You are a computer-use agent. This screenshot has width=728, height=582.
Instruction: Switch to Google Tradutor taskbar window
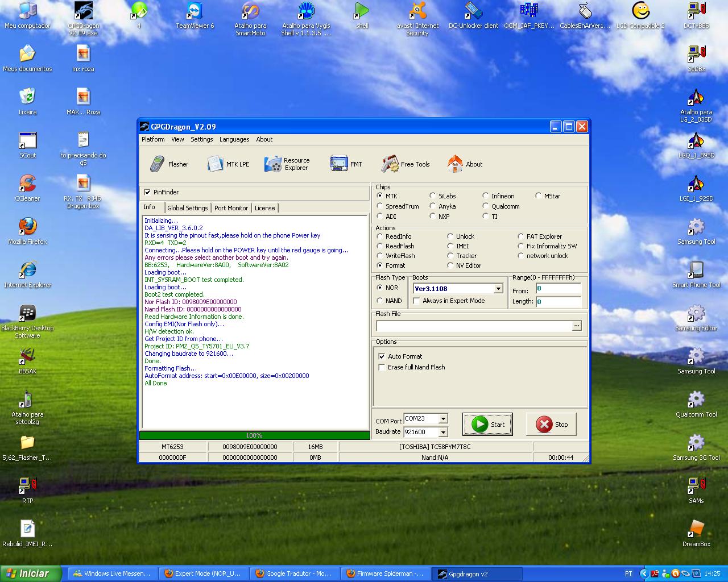coord(295,573)
